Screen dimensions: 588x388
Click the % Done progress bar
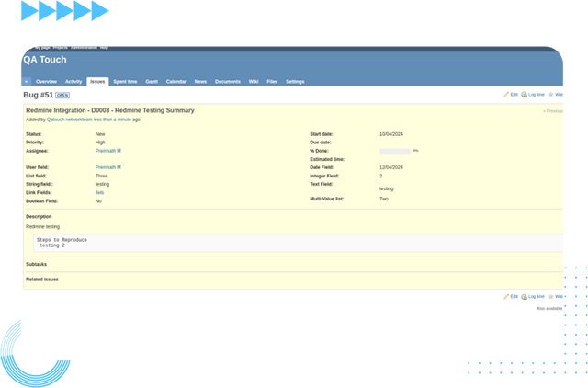pos(395,152)
